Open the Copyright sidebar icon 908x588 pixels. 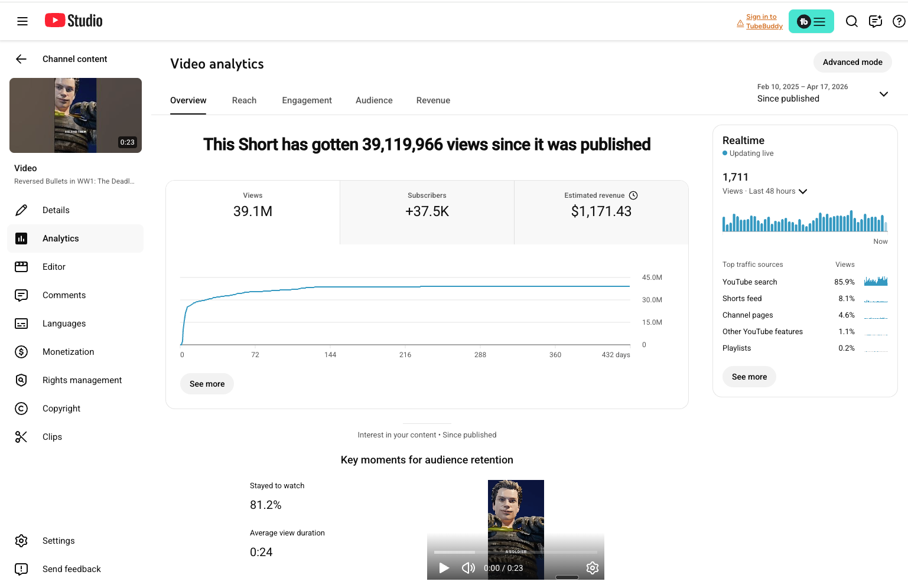click(21, 409)
